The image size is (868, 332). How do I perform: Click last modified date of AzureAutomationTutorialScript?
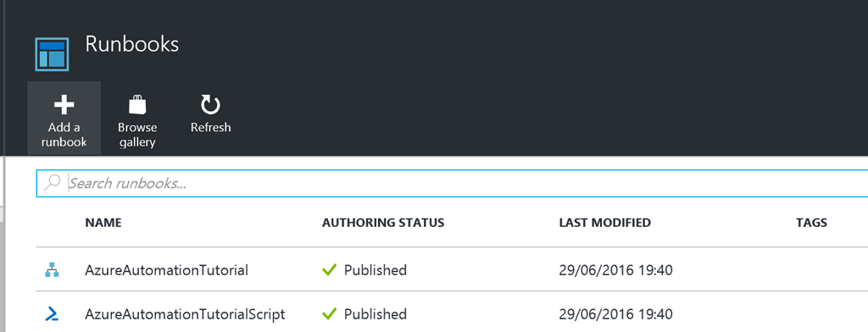[616, 314]
